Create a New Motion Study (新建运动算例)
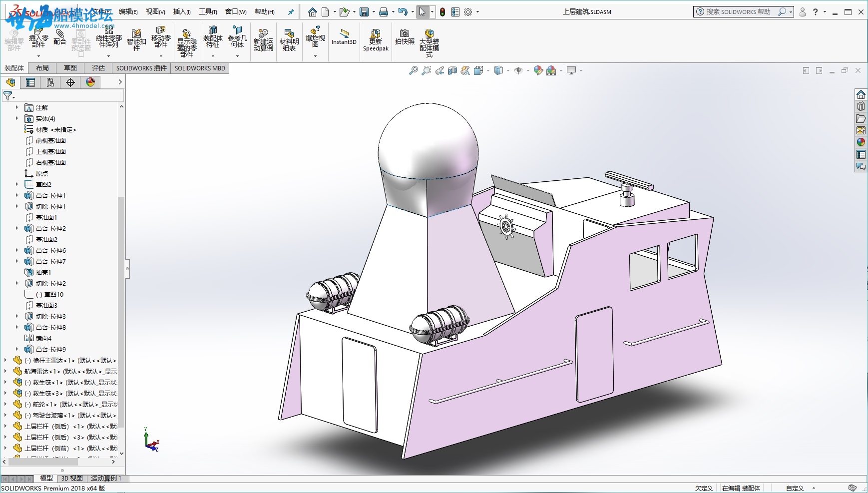The image size is (868, 493). 263,40
